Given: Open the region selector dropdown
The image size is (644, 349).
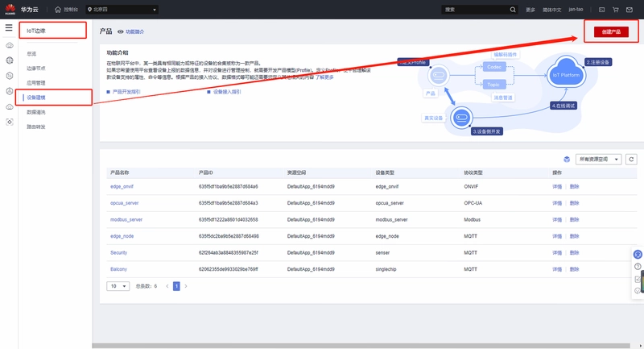Looking at the screenshot, I should click(122, 10).
